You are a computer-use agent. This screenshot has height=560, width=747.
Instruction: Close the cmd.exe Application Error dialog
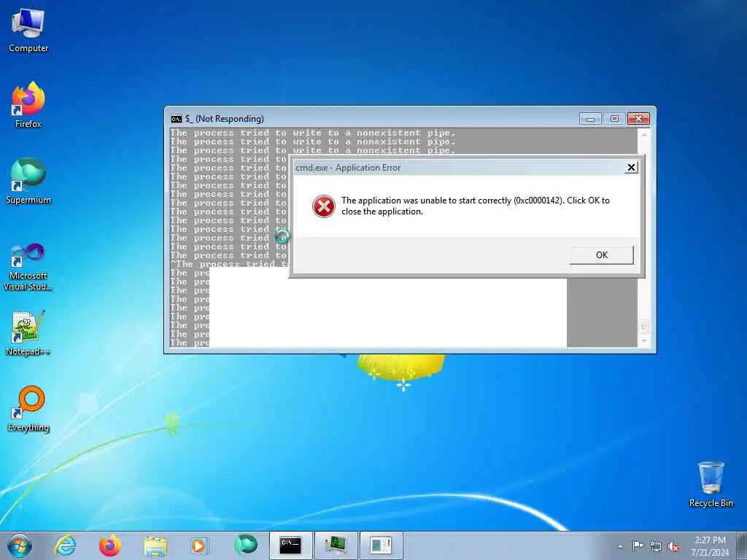click(x=631, y=167)
